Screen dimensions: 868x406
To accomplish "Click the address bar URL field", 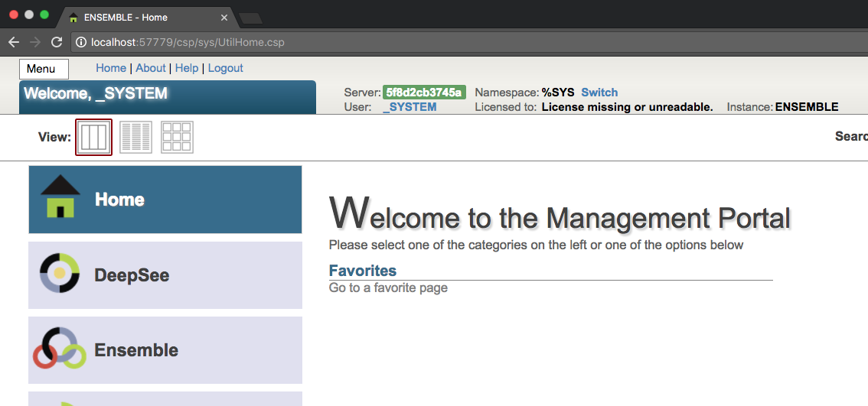I will [471, 42].
